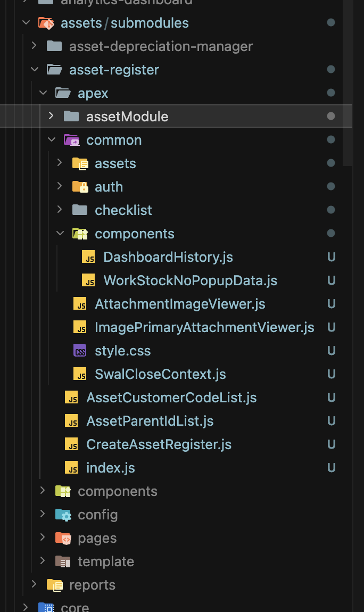Expand the checklist folder chevron
The width and height of the screenshot is (364, 612).
click(60, 210)
